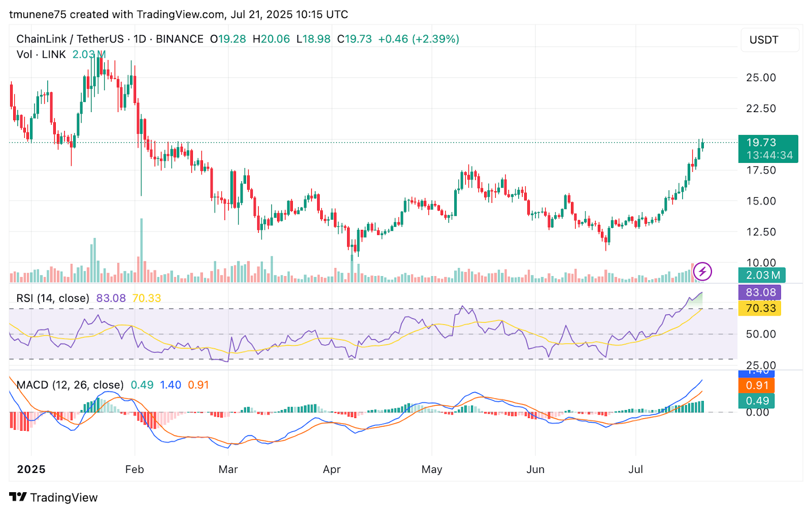Image resolution: width=812 pixels, height=513 pixels.
Task: Click the 17.50 price axis label
Action: [x=761, y=170]
